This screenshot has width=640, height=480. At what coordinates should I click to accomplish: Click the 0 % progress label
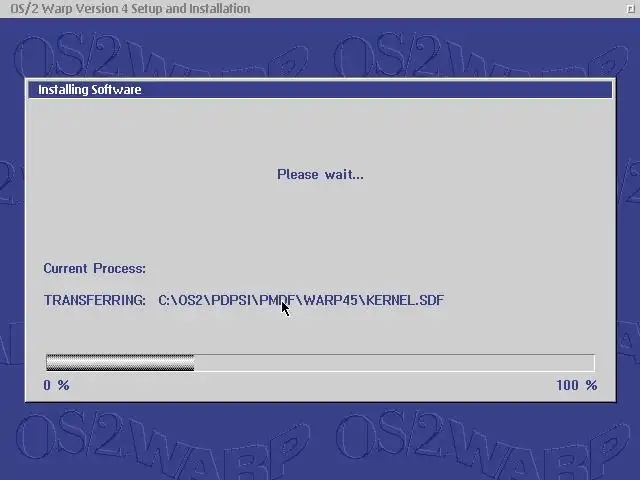[56, 385]
